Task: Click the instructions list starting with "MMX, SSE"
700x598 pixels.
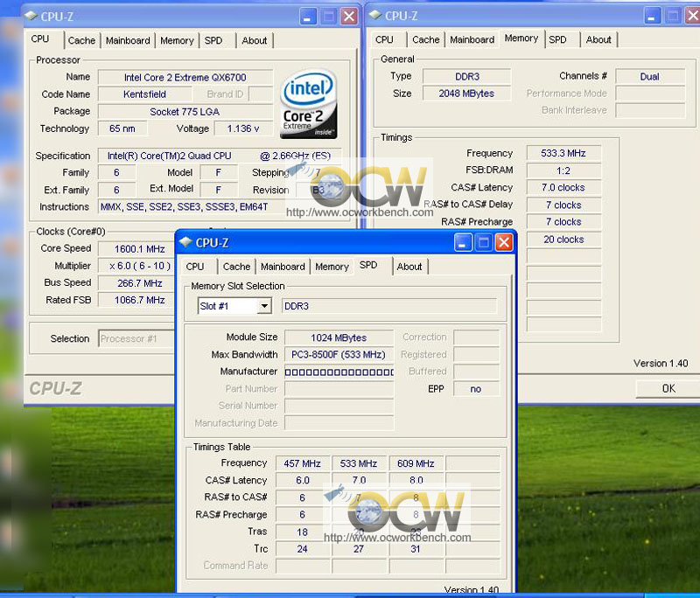Action: 184,206
